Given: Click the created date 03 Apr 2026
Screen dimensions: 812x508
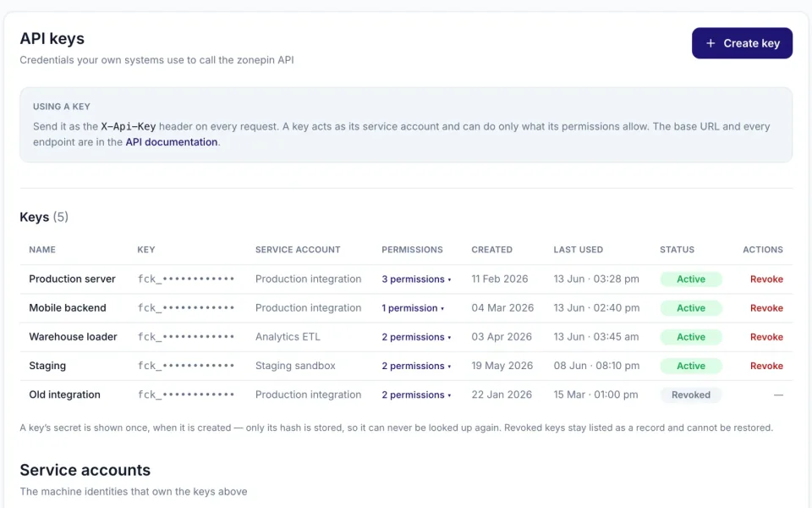Looking at the screenshot, I should click(x=502, y=337).
